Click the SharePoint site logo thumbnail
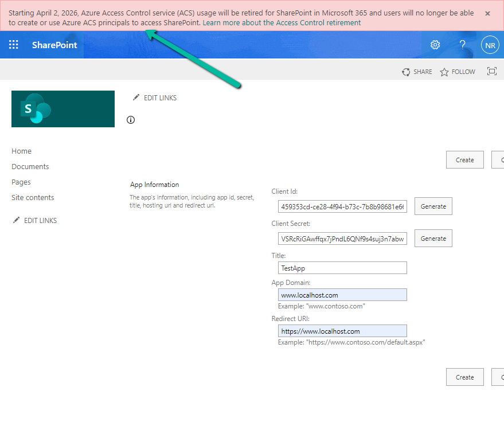The width and height of the screenshot is (504, 430). [62, 109]
